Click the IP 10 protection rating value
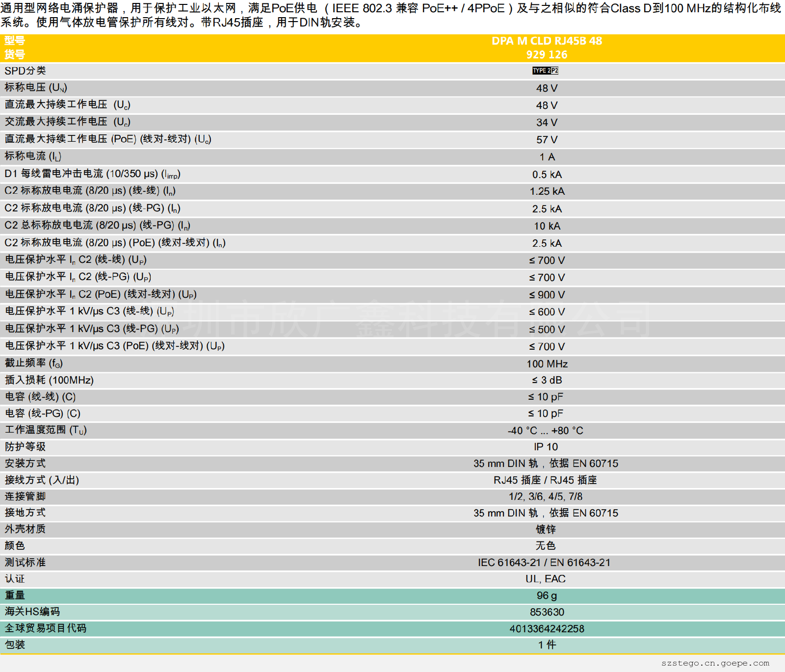This screenshot has width=785, height=672. [x=546, y=447]
